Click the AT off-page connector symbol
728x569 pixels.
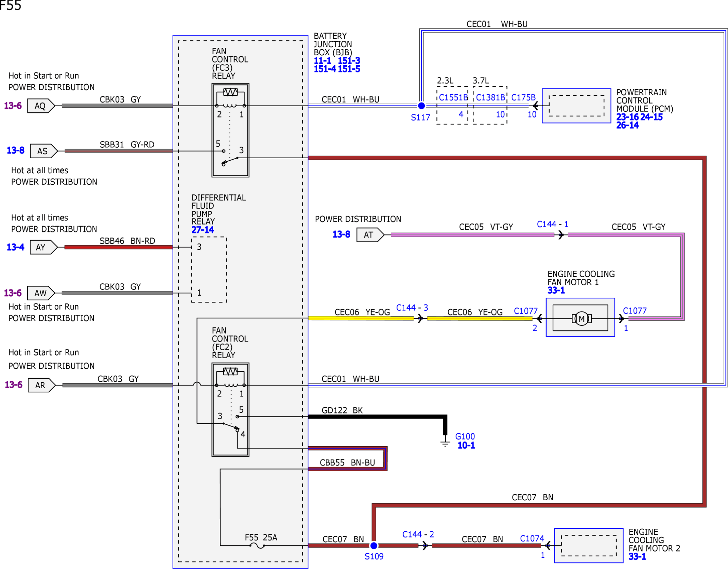(370, 235)
